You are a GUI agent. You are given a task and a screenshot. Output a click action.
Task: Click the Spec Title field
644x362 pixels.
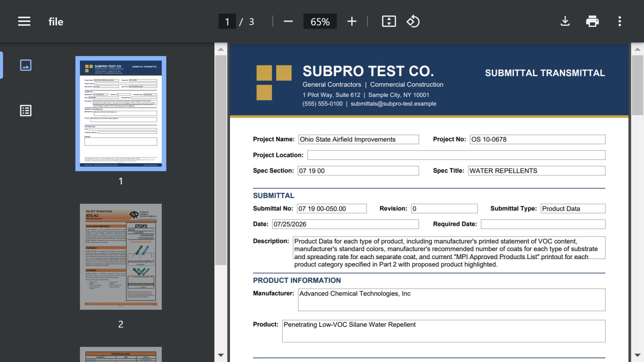click(x=537, y=171)
